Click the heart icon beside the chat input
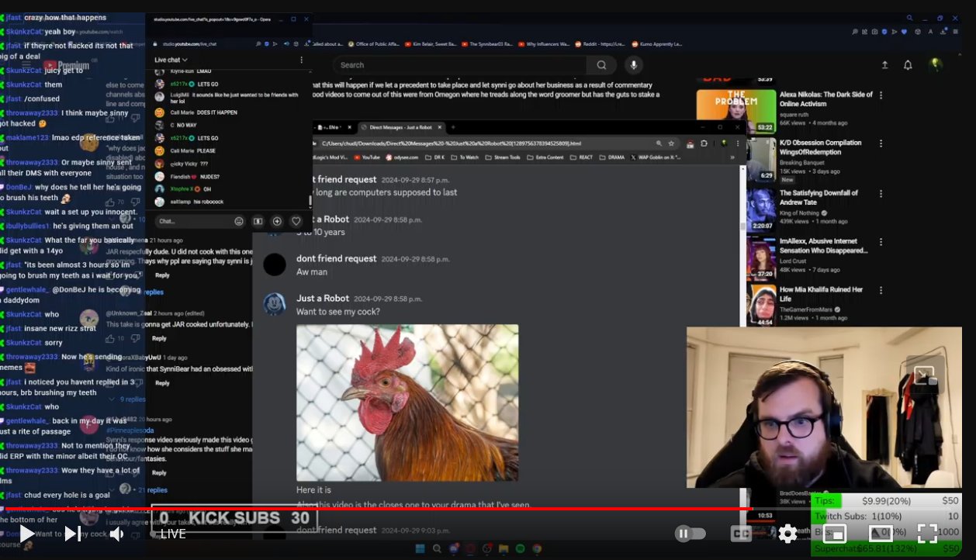The height and width of the screenshot is (560, 976). coord(296,221)
